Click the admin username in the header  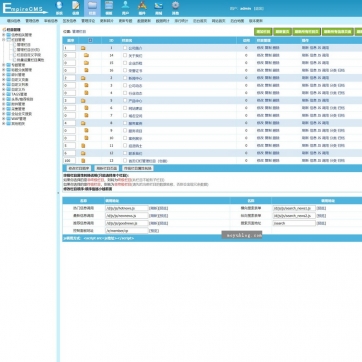coord(245,8)
